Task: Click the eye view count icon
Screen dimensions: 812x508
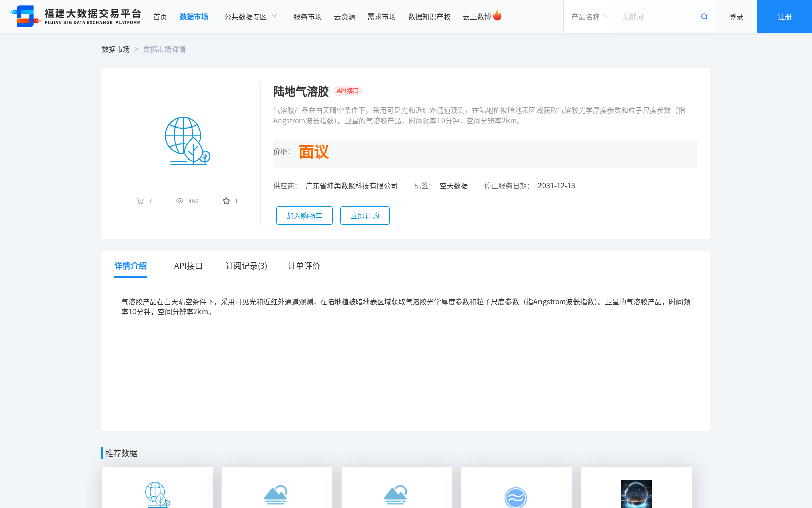Action: tap(180, 201)
